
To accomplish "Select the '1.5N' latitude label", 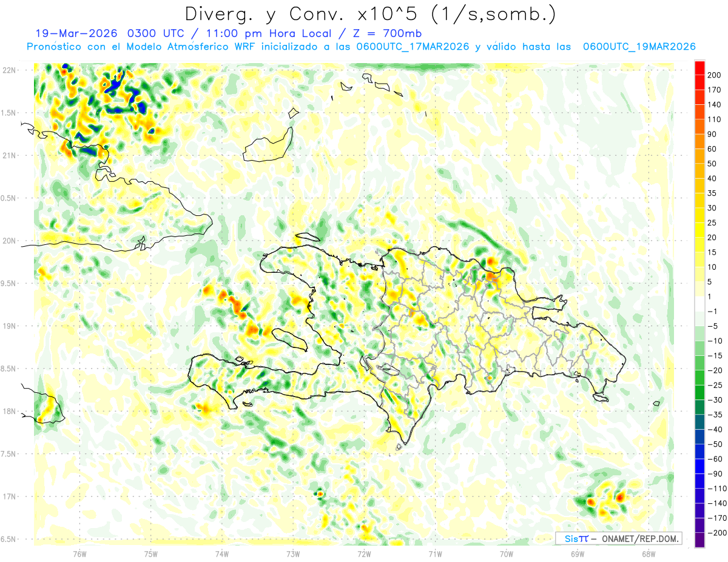I will 8,113.
